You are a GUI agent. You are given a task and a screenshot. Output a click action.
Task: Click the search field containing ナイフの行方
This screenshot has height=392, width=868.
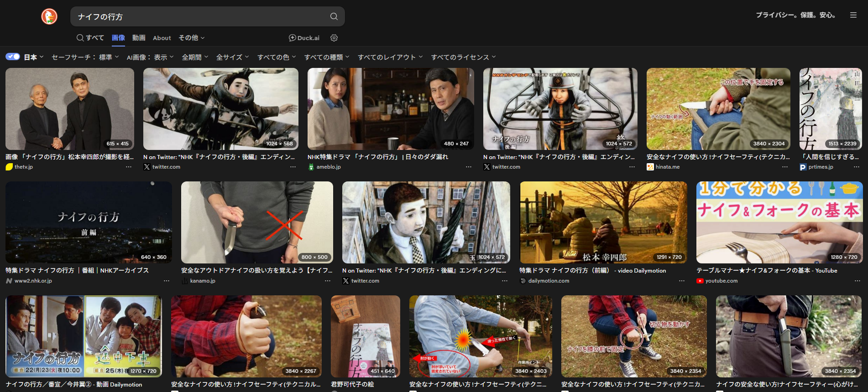click(x=201, y=16)
